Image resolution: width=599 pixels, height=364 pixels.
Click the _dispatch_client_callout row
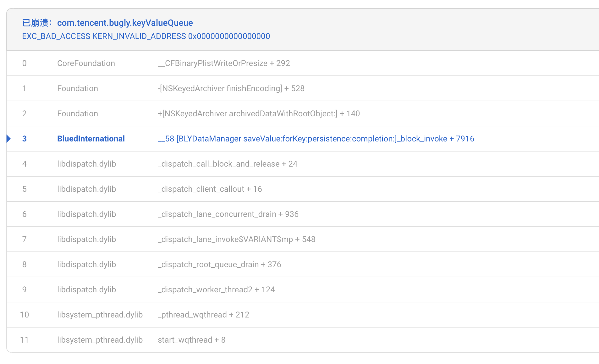tap(210, 189)
